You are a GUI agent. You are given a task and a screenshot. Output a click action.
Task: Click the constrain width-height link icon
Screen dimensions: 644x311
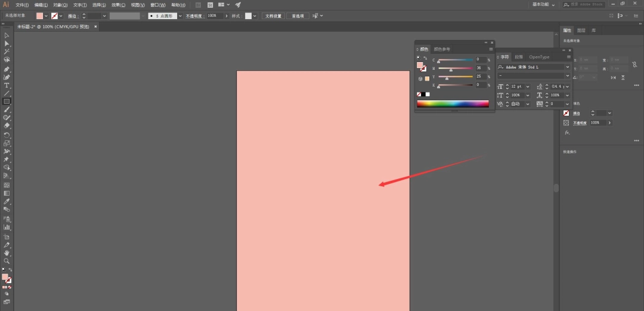[634, 64]
